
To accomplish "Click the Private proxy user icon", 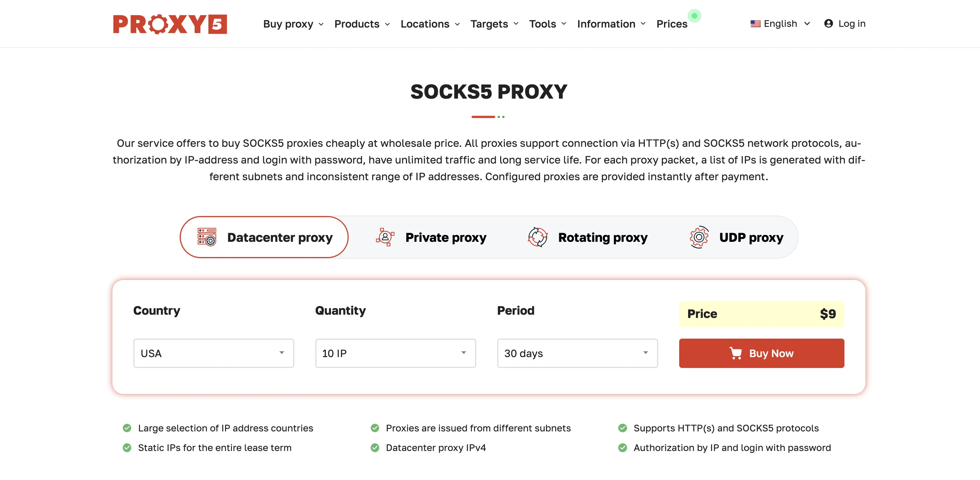I will pyautogui.click(x=385, y=237).
